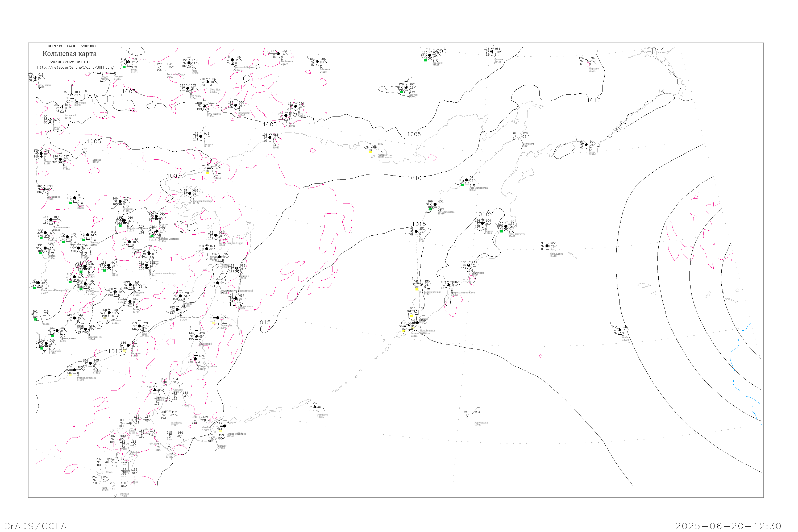The width and height of the screenshot is (798, 532).
Task: Click the Омолон station circle symbol
Action: [x=492, y=52]
